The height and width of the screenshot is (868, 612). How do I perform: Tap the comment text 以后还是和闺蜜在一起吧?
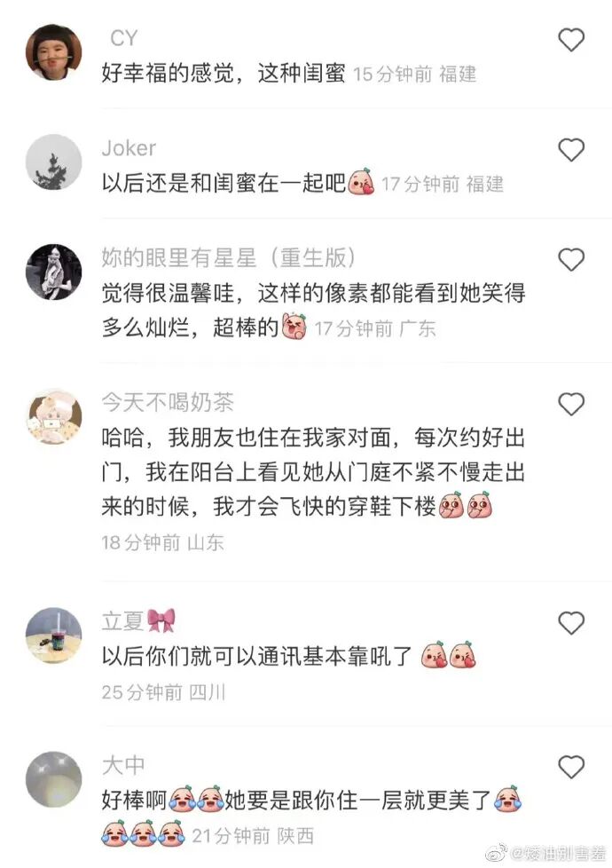[x=224, y=183]
